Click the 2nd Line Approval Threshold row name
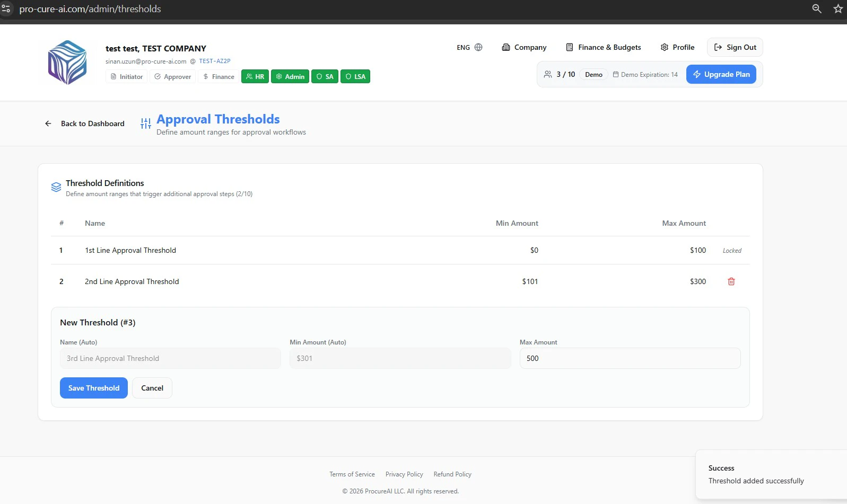The height and width of the screenshot is (504, 847). point(132,281)
